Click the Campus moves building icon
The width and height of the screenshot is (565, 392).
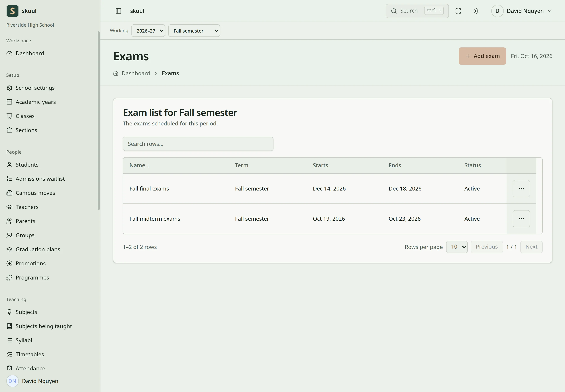click(x=9, y=193)
